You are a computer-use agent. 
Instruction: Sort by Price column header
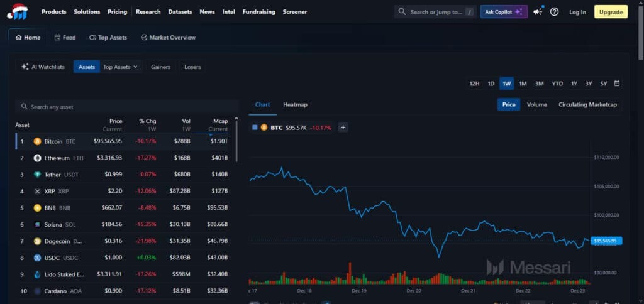pyautogui.click(x=113, y=125)
